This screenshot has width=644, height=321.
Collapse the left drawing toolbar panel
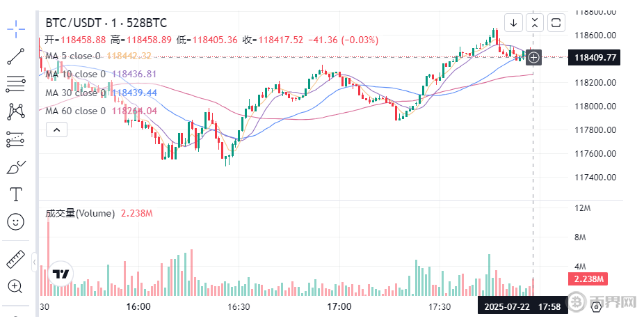click(x=34, y=262)
